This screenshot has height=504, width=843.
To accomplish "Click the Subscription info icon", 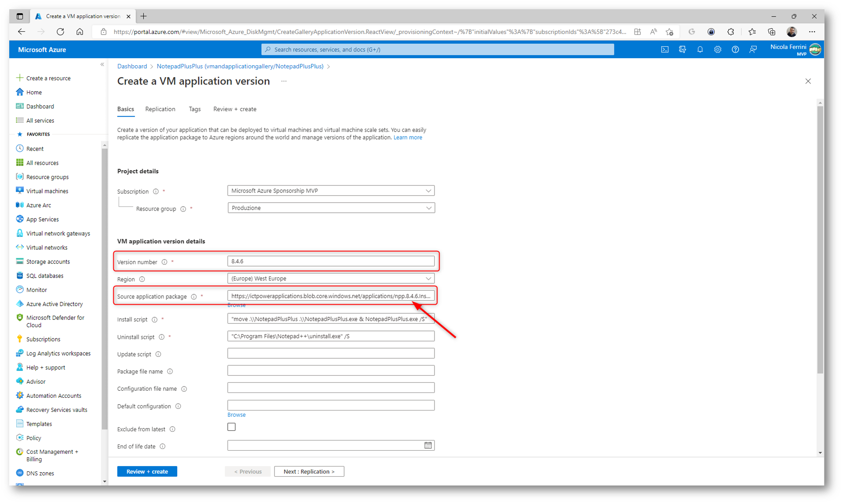I will [x=156, y=192].
